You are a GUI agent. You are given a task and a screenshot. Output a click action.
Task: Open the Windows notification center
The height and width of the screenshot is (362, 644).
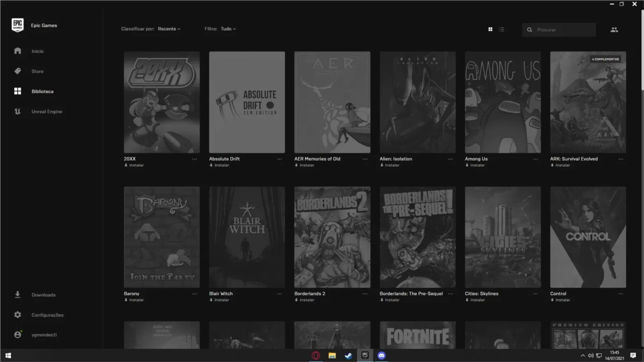click(633, 355)
